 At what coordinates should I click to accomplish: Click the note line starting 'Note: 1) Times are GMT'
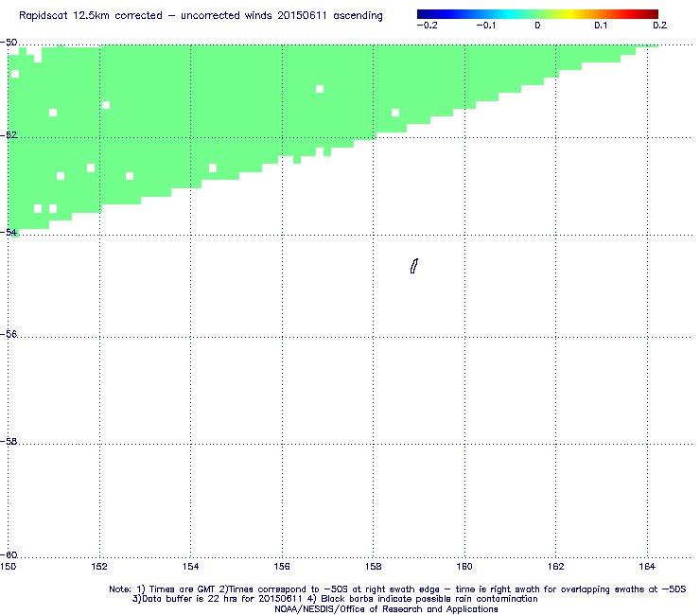(397, 589)
